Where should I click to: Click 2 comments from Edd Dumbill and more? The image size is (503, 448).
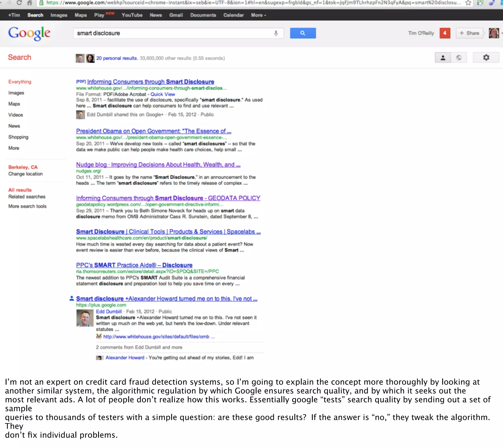coord(139,347)
